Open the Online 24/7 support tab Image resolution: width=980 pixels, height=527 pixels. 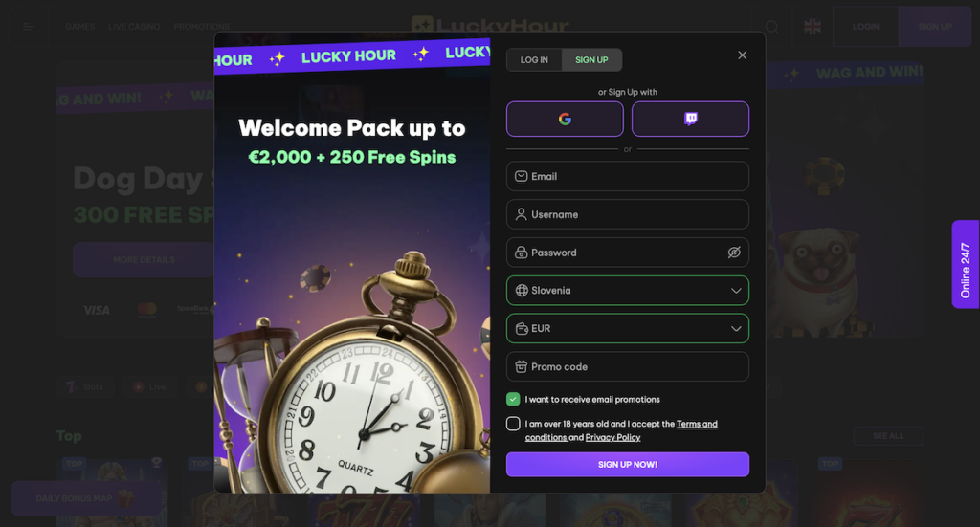pyautogui.click(x=966, y=264)
